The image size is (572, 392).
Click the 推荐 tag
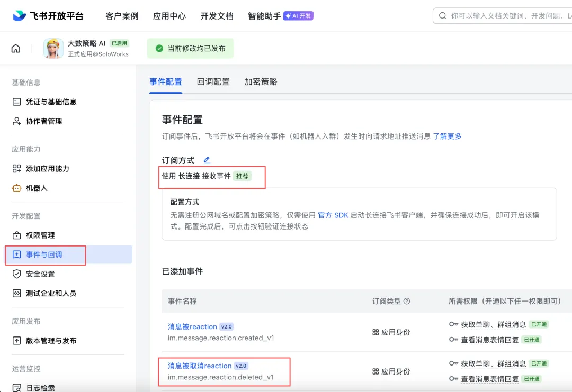click(242, 176)
